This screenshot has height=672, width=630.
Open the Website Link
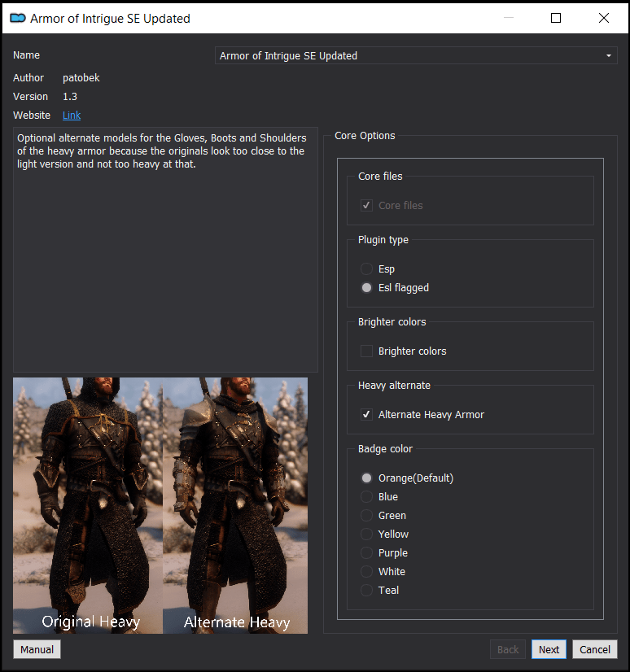point(72,116)
